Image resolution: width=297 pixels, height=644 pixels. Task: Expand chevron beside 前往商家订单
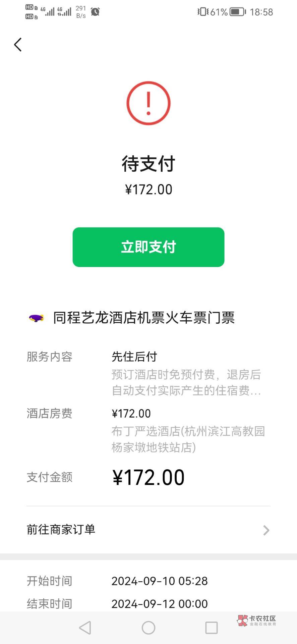click(266, 530)
